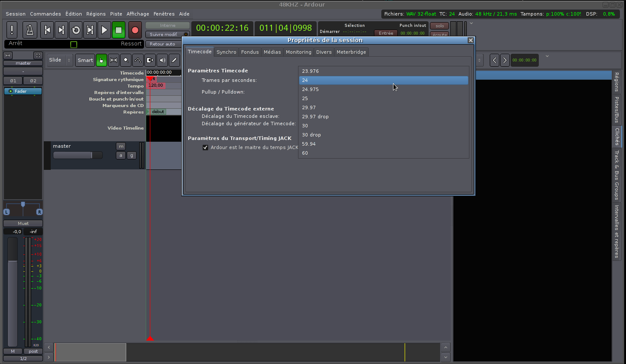Toggle loop playback
The height and width of the screenshot is (364, 626).
[76, 30]
